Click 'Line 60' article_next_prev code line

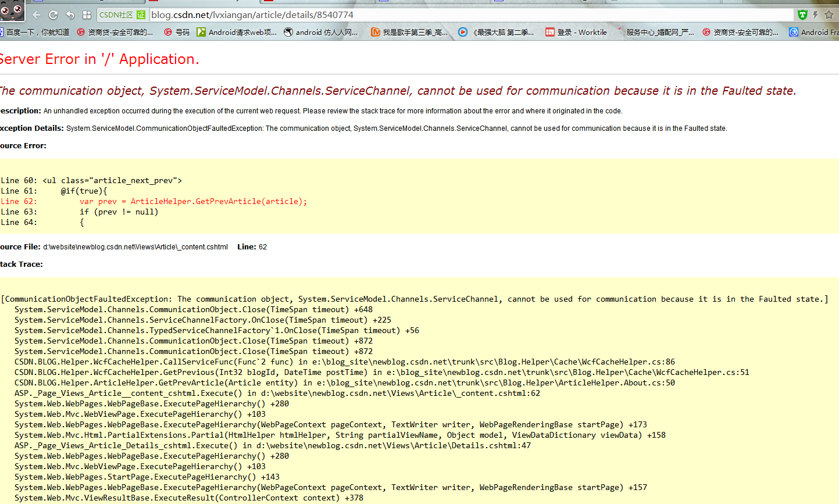point(91,180)
